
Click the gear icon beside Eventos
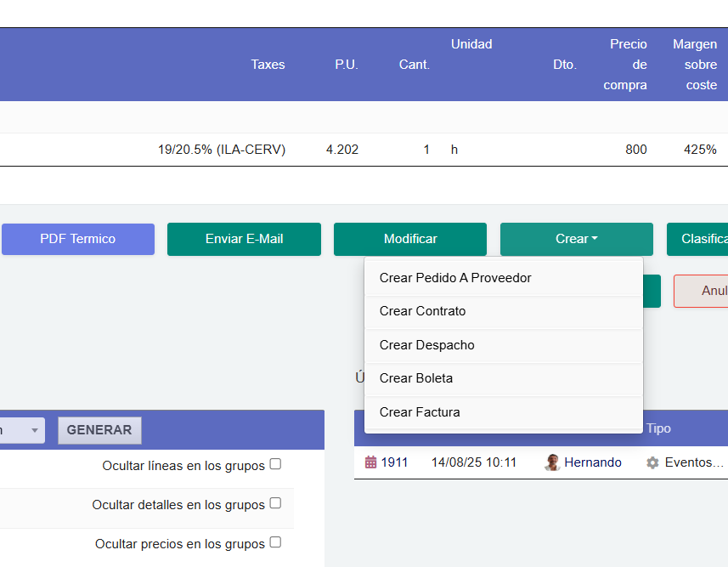pos(651,462)
